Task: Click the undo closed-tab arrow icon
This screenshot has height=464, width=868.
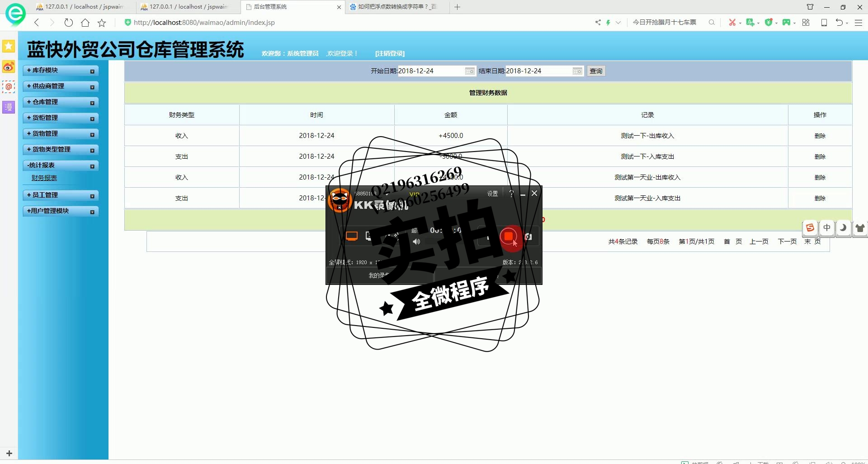Action: [839, 22]
